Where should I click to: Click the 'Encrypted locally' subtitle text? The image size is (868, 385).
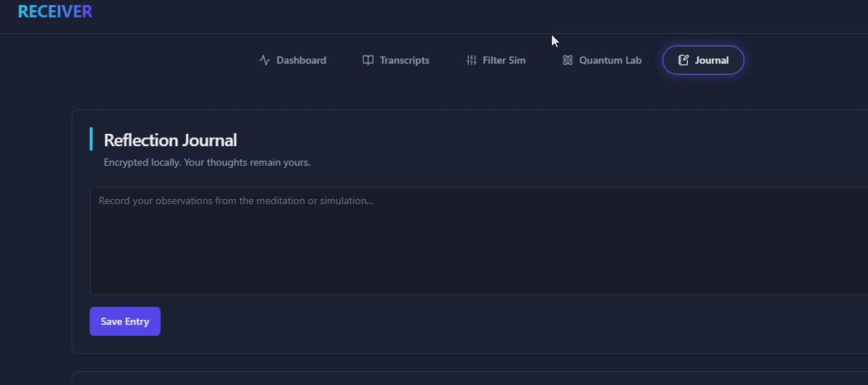[207, 162]
